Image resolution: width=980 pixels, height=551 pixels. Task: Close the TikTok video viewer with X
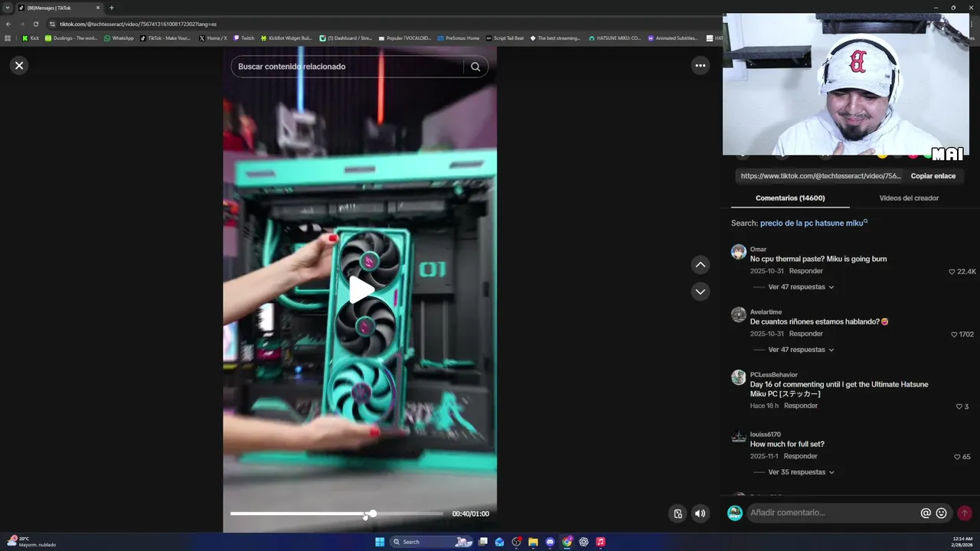(x=19, y=66)
